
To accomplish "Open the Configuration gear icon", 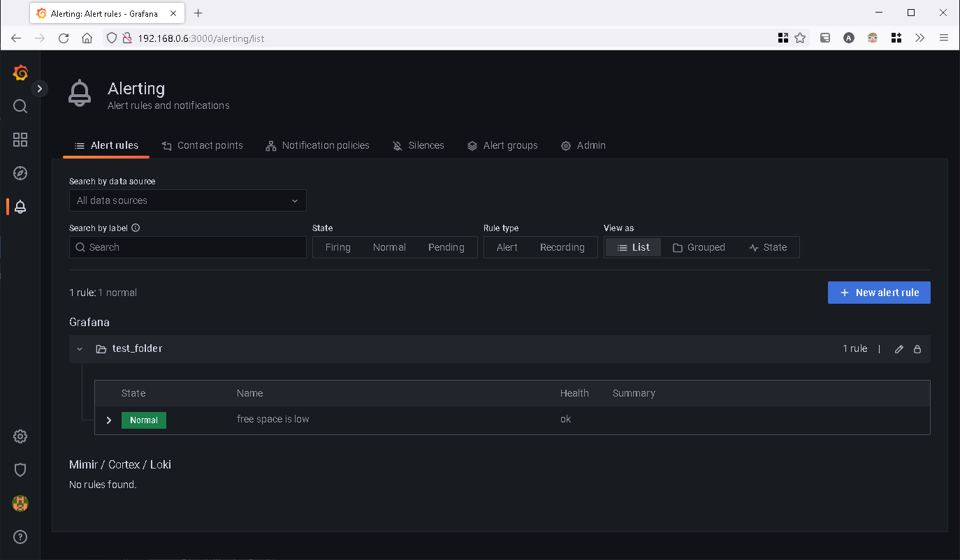I will pyautogui.click(x=20, y=436).
